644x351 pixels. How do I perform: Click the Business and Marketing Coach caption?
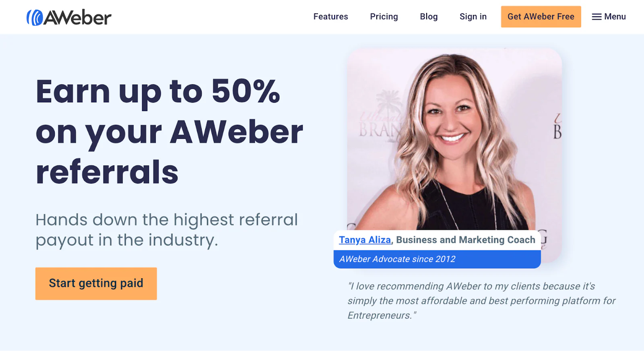[465, 240]
